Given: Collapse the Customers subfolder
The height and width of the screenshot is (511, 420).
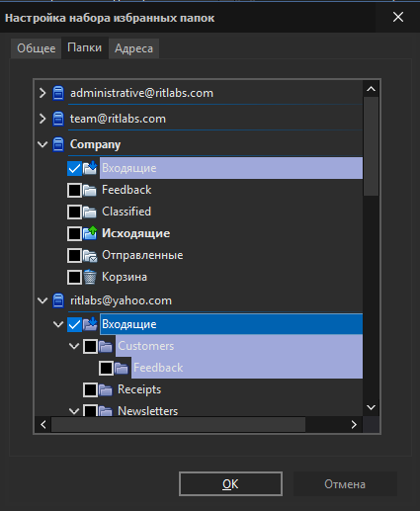Looking at the screenshot, I should (74, 346).
